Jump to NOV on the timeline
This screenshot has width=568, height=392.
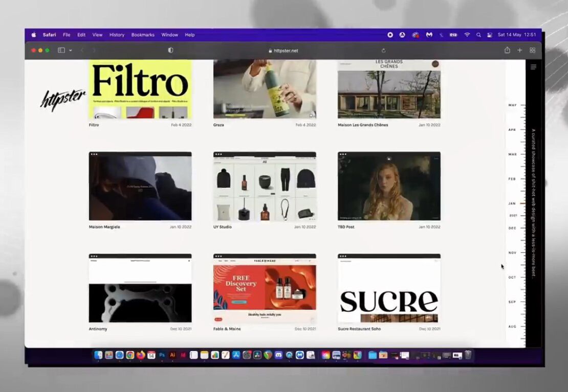[512, 253]
